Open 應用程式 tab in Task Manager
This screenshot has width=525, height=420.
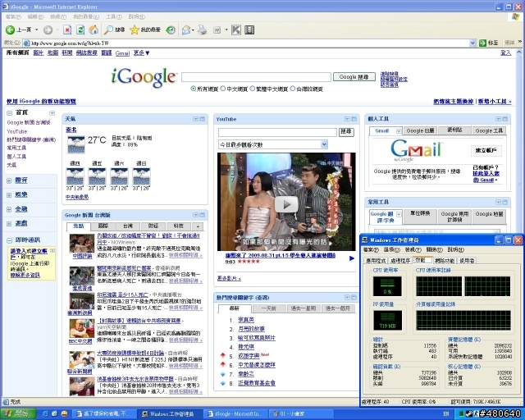pos(376,260)
